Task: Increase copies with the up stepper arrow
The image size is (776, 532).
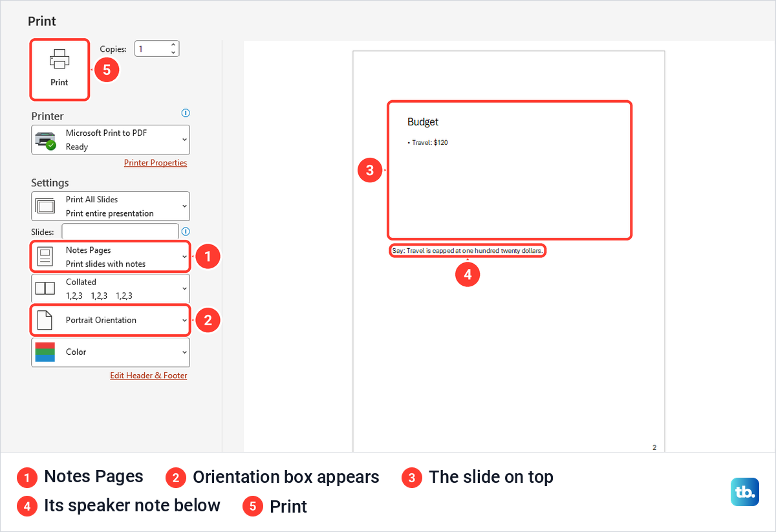Action: click(x=173, y=45)
